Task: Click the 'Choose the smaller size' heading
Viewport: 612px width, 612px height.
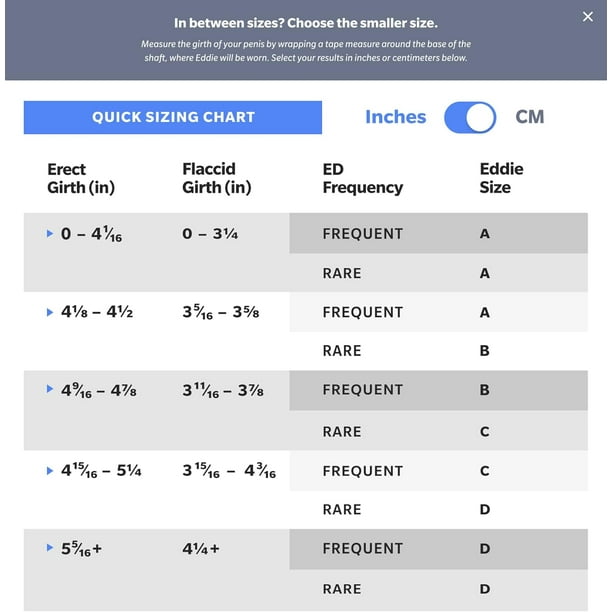Action: [x=306, y=23]
